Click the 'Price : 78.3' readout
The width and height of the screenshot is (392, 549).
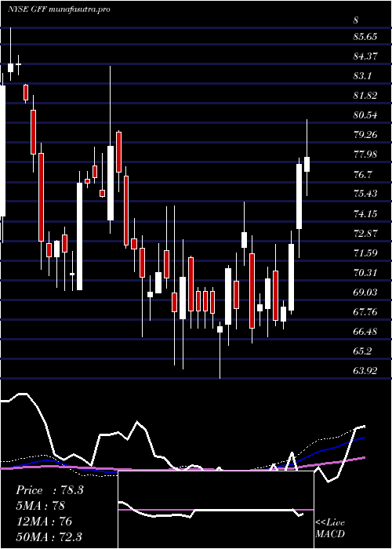[49, 490]
